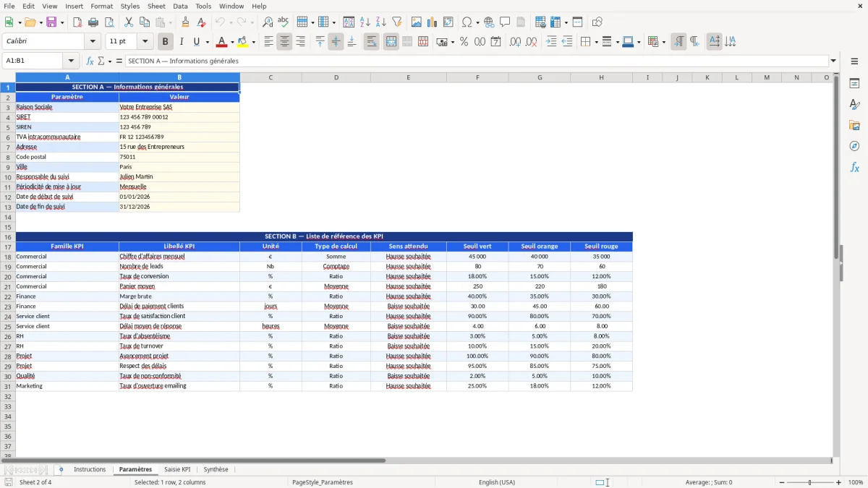Click the Sort Ascending icon

[365, 22]
